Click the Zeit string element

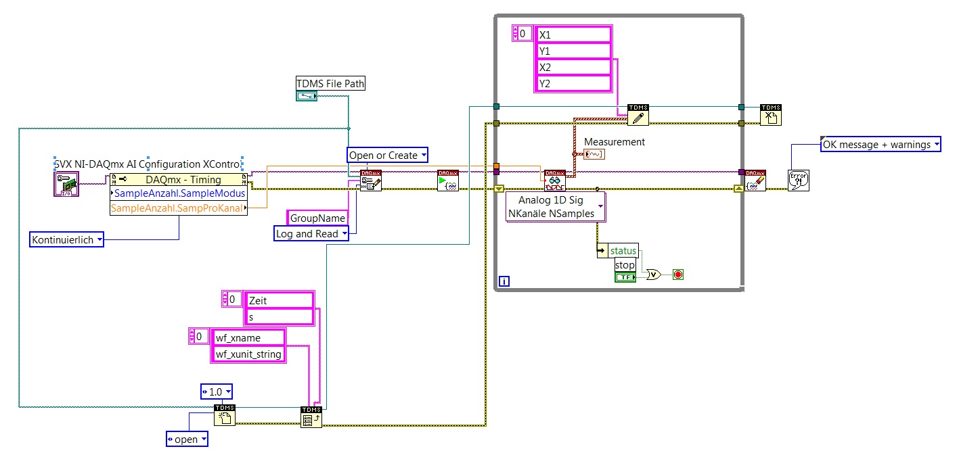pyautogui.click(x=280, y=300)
